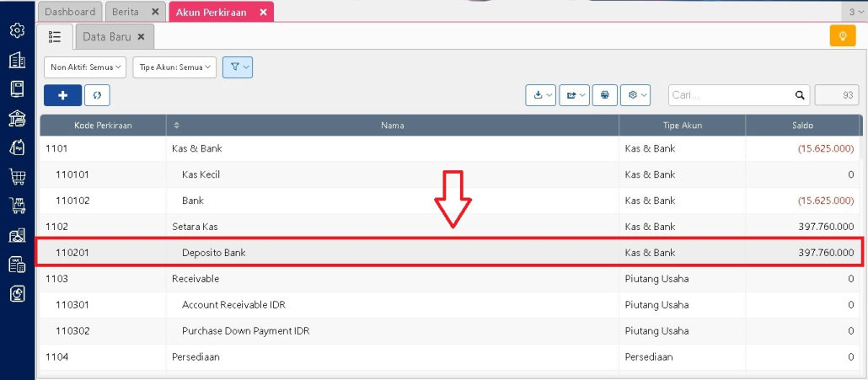The width and height of the screenshot is (868, 380).
Task: Open the funnel filter dropdown
Action: coord(238,67)
